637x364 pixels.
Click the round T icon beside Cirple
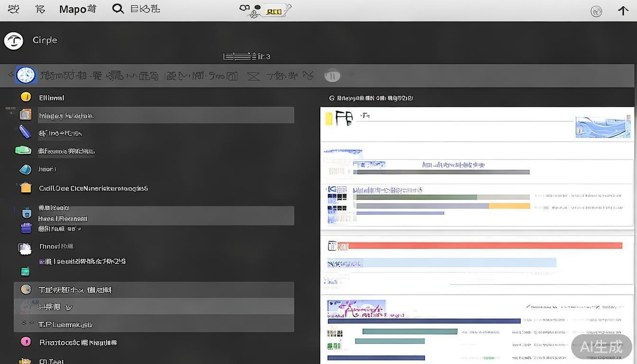(14, 41)
